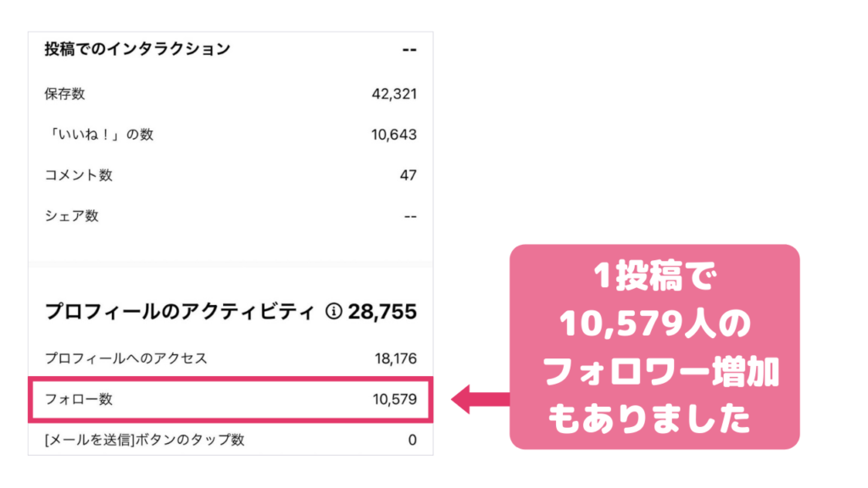The height and width of the screenshot is (488, 868).
Task: Select the [メールを送信]ボタンのタップ数 row
Action: click(x=231, y=440)
